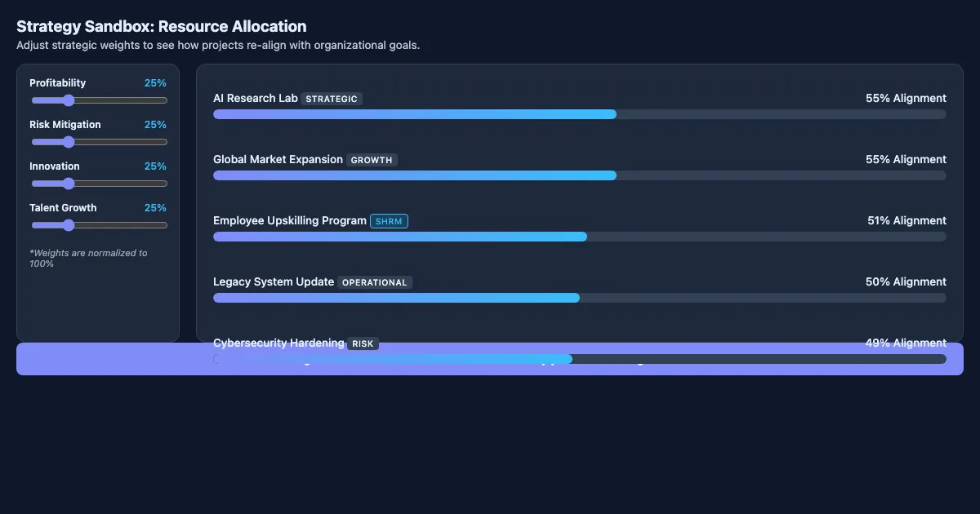The height and width of the screenshot is (514, 980).
Task: Click the Legacy System Update title
Action: point(274,281)
